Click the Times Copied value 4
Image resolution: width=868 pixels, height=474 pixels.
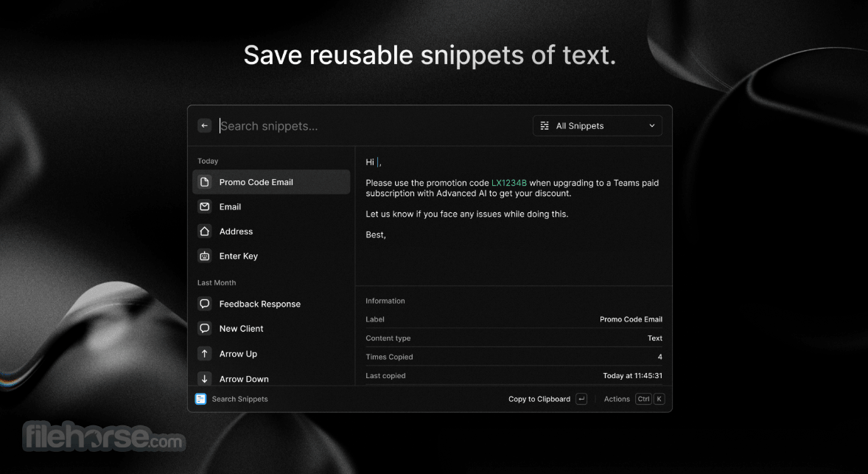pyautogui.click(x=660, y=357)
